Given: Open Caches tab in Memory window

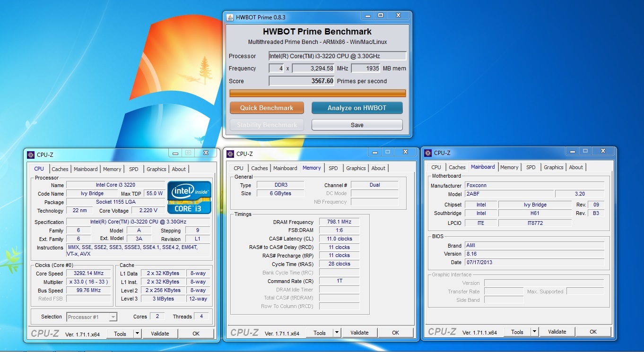Looking at the screenshot, I should [260, 168].
